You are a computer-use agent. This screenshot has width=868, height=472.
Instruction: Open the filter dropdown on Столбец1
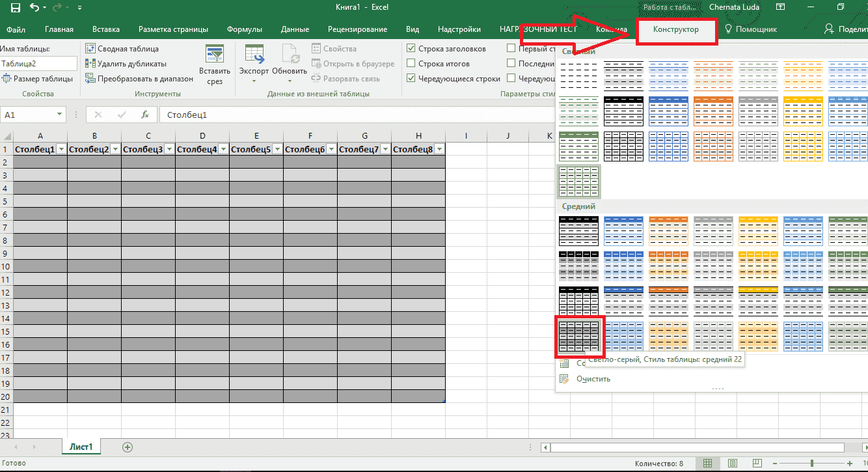click(x=61, y=148)
